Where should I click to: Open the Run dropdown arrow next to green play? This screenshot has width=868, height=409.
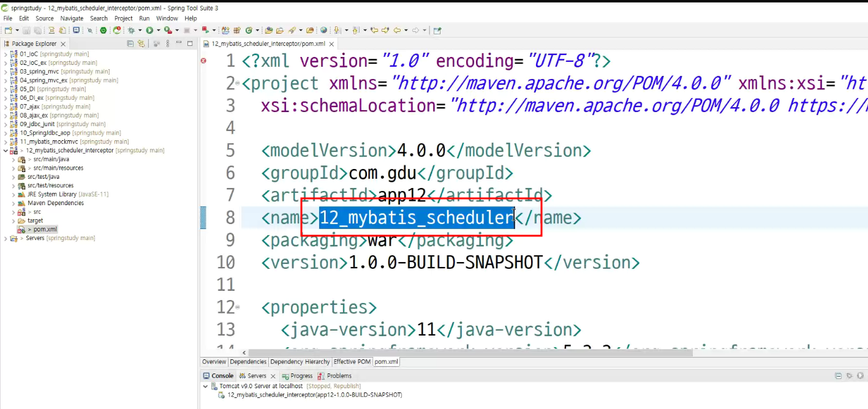click(158, 30)
